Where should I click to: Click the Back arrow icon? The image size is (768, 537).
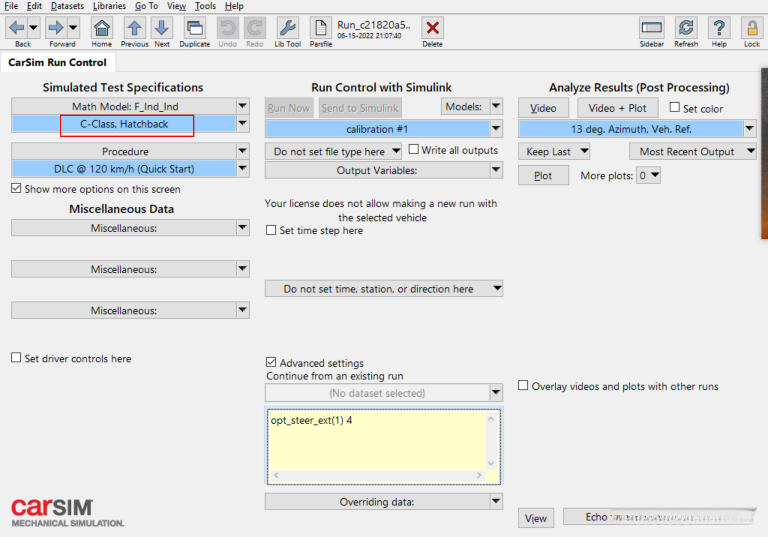[x=17, y=28]
